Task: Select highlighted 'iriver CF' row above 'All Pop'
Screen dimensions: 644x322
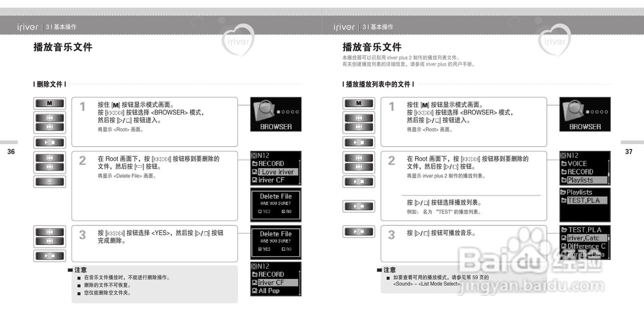Action: 275,283
